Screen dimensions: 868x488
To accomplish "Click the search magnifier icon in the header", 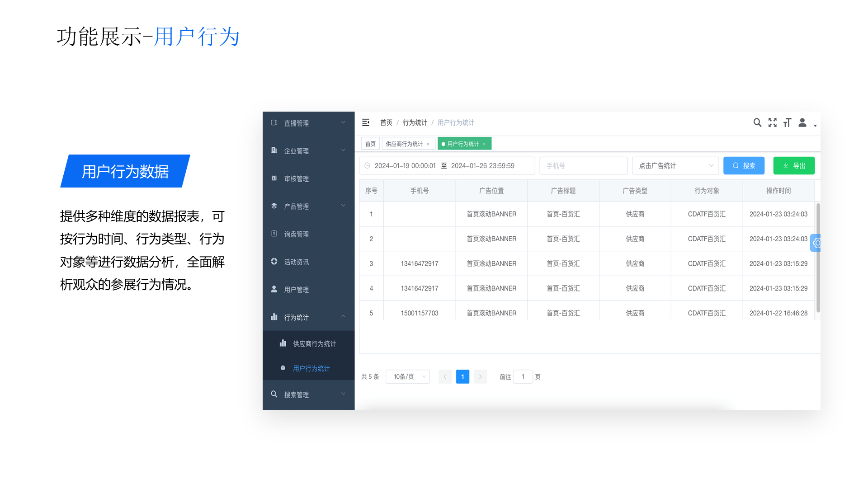I will click(x=757, y=122).
